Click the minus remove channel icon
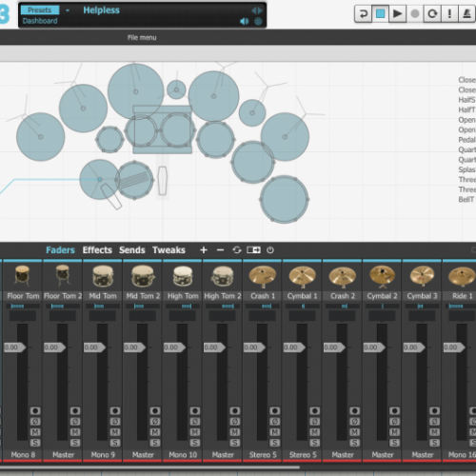The height and width of the screenshot is (476, 476). coord(220,250)
